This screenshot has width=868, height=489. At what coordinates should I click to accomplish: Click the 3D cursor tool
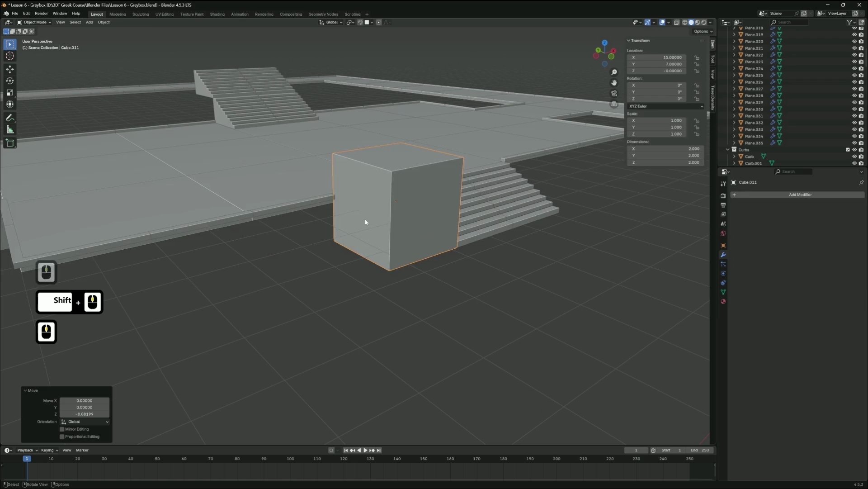click(10, 56)
